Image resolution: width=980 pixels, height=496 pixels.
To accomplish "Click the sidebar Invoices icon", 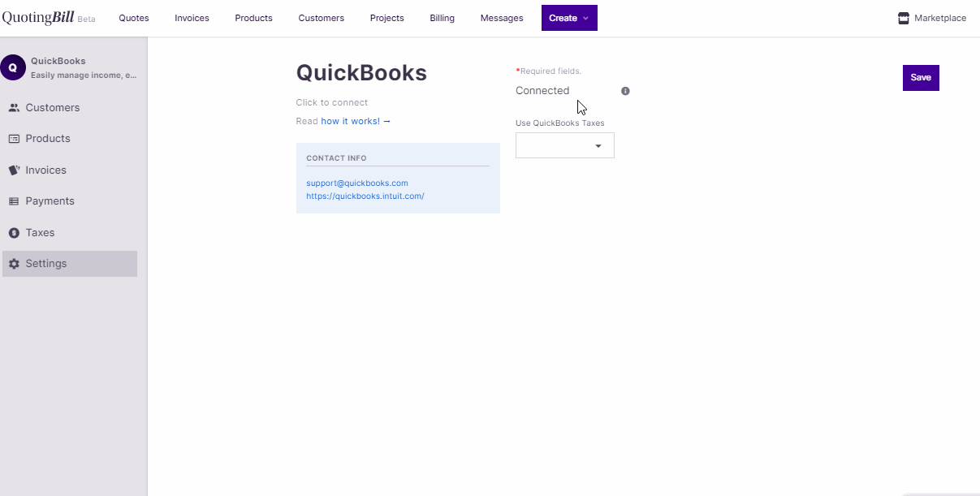I will click(x=14, y=170).
